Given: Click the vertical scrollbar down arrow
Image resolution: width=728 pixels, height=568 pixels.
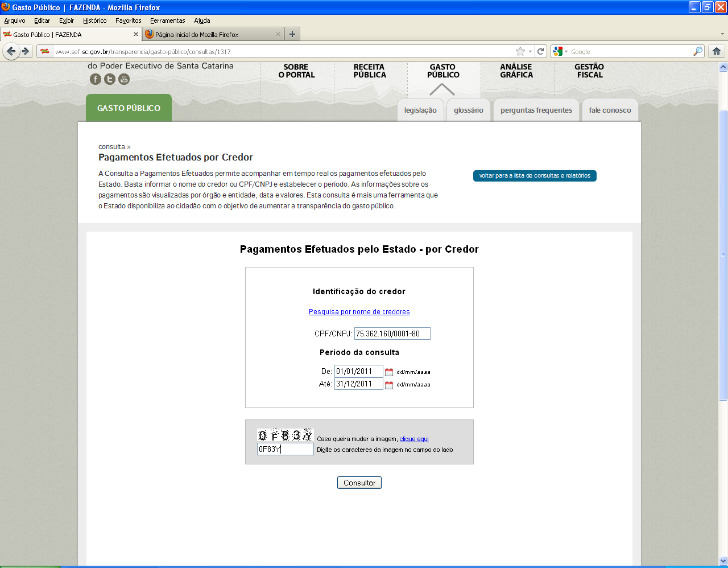Looking at the screenshot, I should coord(723,561).
